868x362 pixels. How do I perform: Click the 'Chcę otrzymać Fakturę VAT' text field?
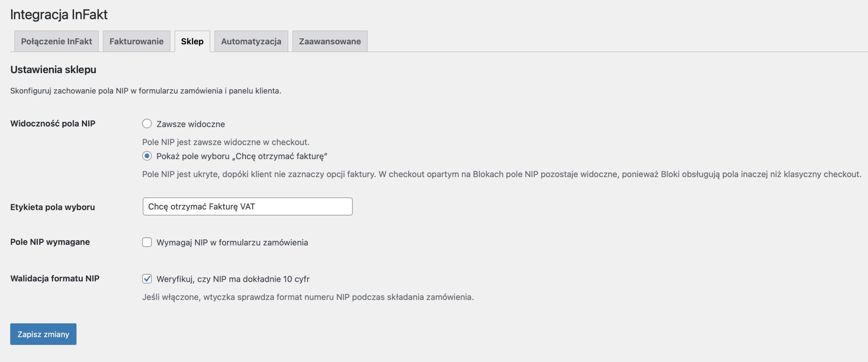click(x=248, y=207)
